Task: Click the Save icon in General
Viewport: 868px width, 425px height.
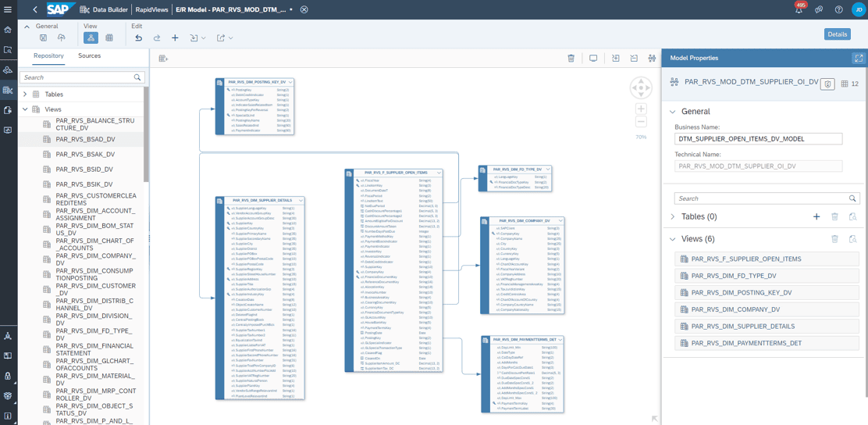Action: [43, 37]
